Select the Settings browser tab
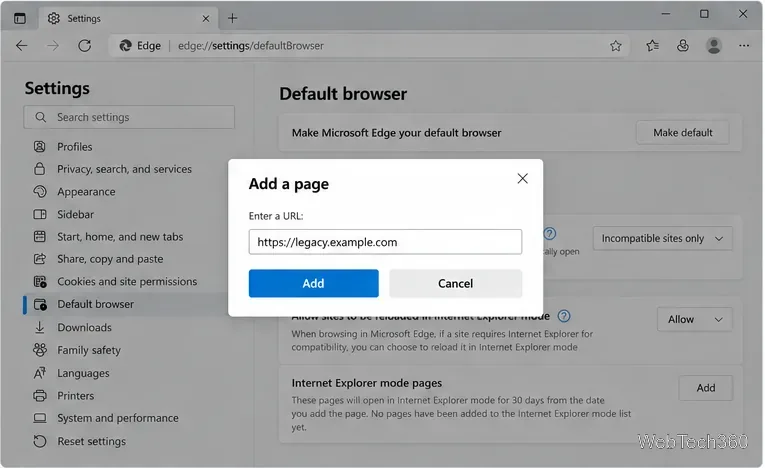The width and height of the screenshot is (765, 468). (129, 19)
